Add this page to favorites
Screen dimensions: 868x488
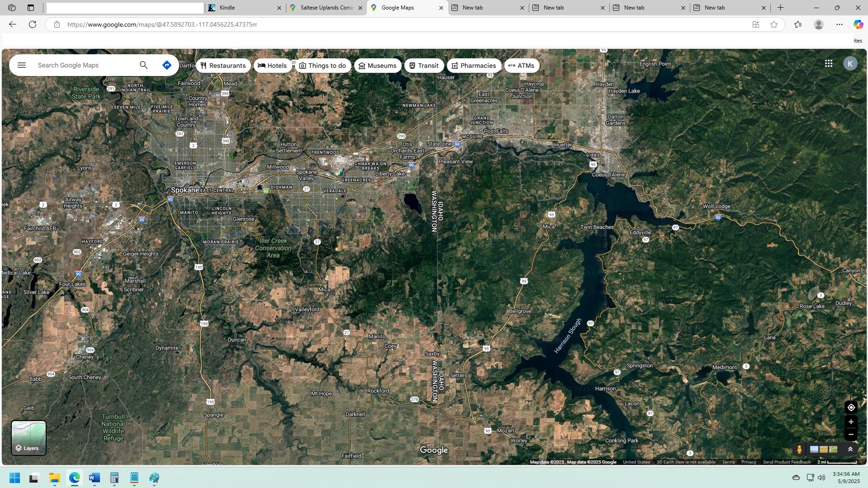coord(774,24)
